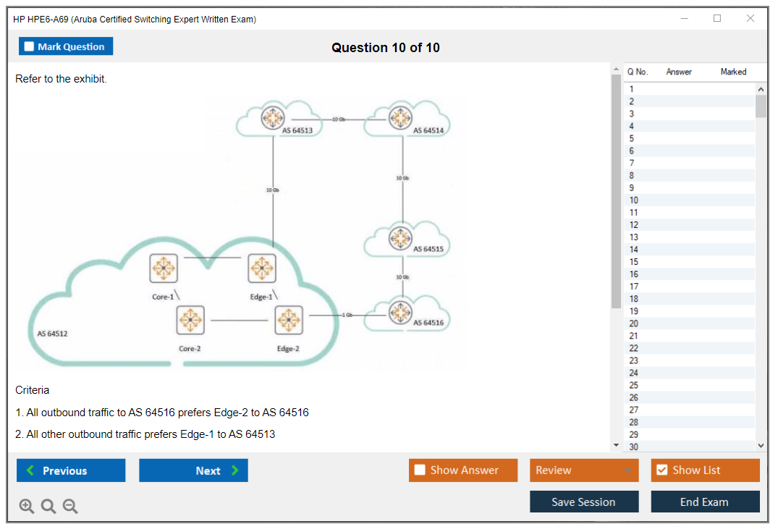
Task: Click the zoom out magnifier icon
Action: [x=70, y=507]
